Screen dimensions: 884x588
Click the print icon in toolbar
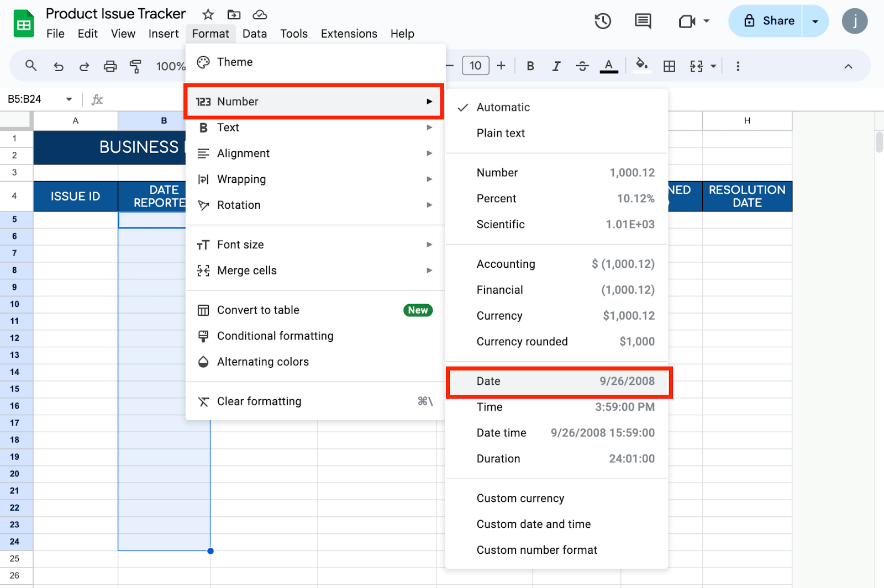[110, 66]
